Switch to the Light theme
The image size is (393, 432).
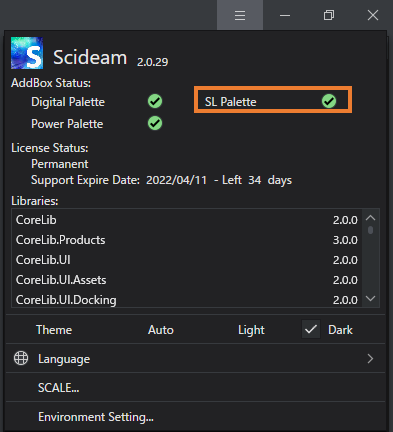[x=251, y=330]
